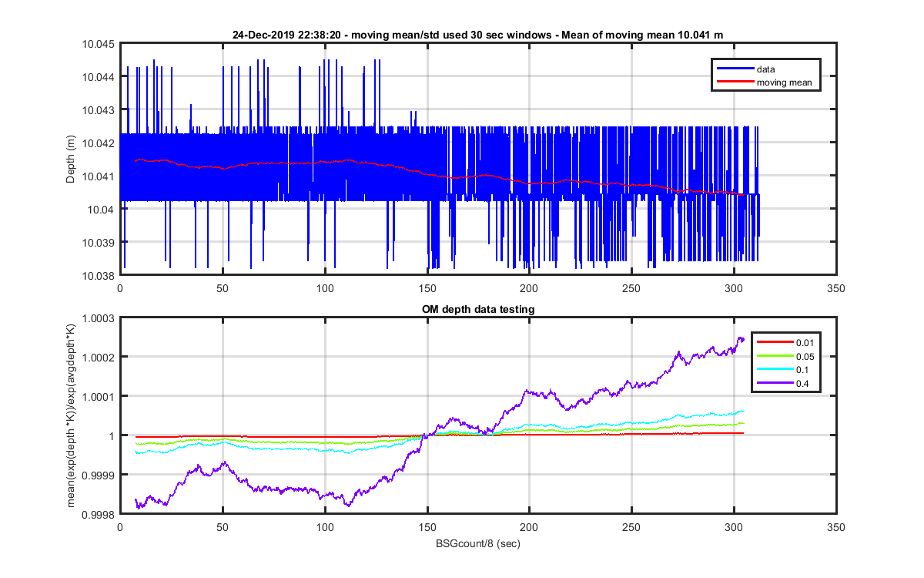Click the 1.0002 tick label on bottom plot

pyautogui.click(x=98, y=358)
